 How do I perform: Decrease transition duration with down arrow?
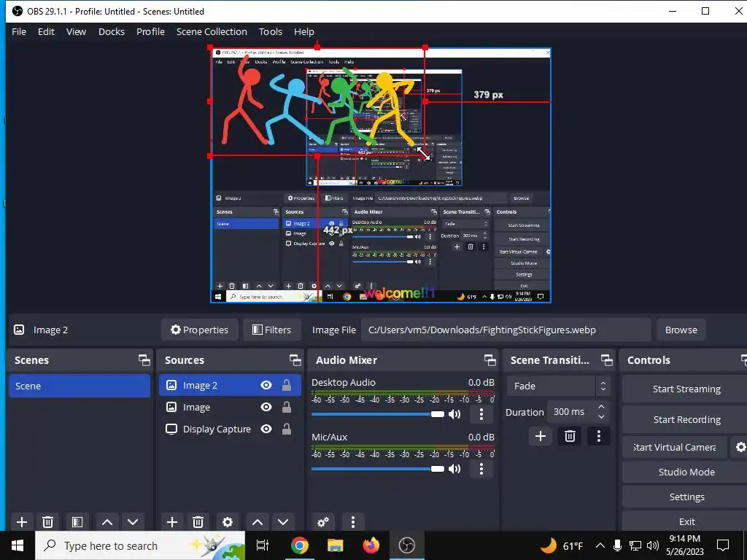point(601,417)
